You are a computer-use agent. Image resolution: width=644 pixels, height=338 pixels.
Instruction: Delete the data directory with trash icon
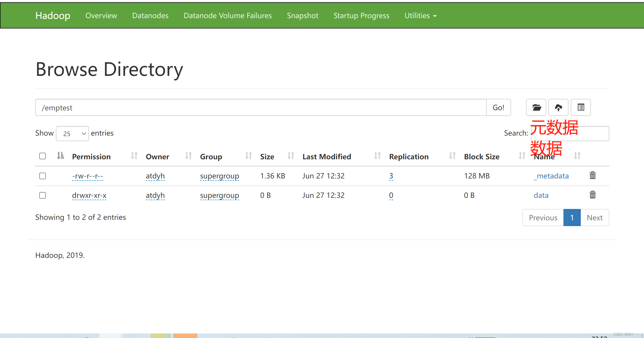[593, 195]
